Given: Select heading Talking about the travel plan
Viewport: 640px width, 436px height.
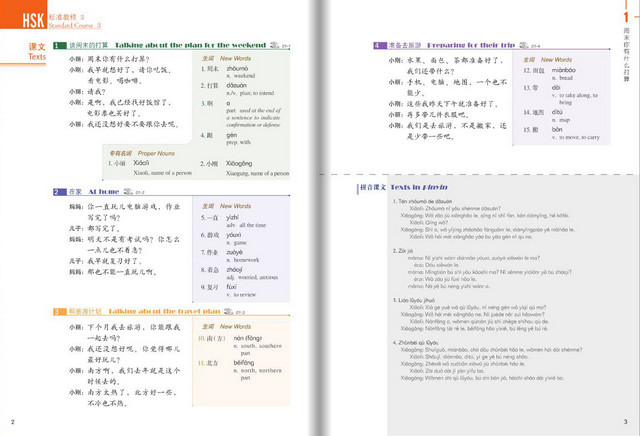Looking at the screenshot, I should [164, 311].
